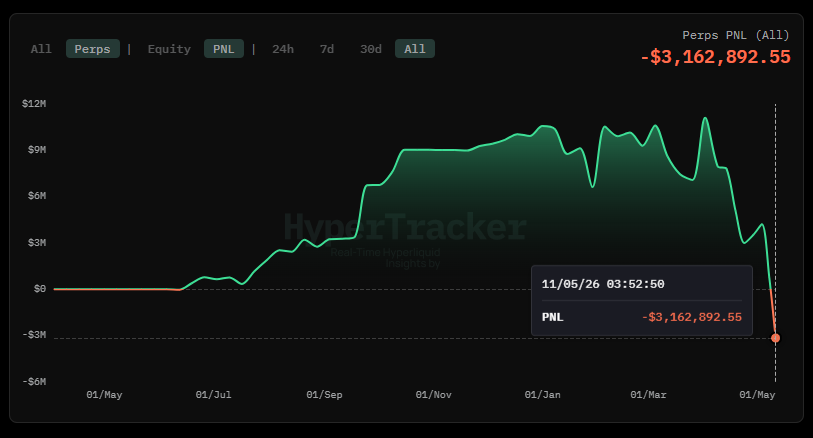Select the All time range button
The height and width of the screenshot is (438, 813).
(x=414, y=49)
